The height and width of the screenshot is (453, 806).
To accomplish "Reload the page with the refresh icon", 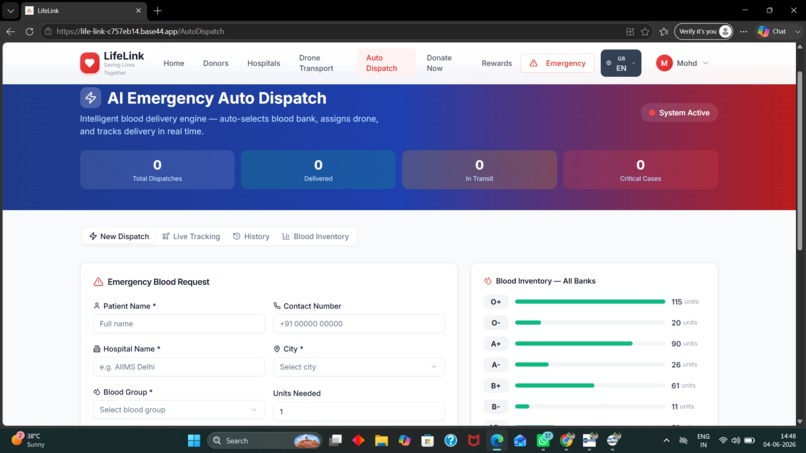I will click(29, 31).
